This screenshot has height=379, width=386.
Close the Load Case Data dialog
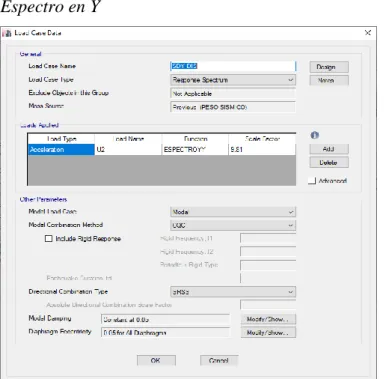(368, 32)
